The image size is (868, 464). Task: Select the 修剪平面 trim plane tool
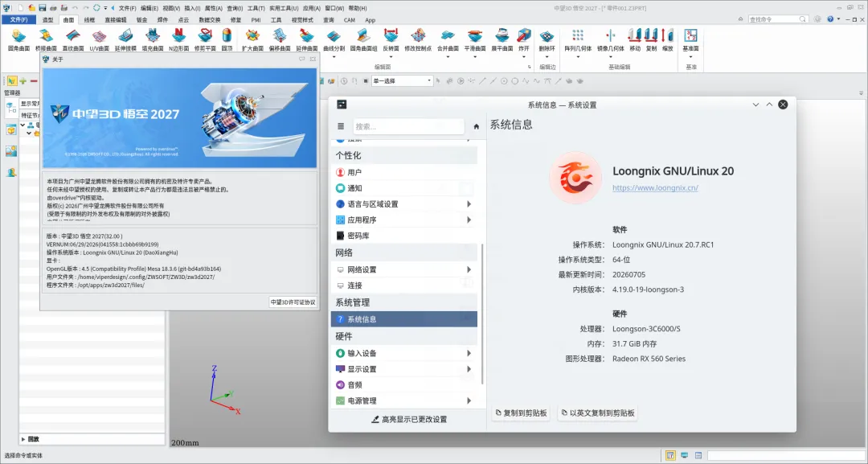(x=206, y=40)
